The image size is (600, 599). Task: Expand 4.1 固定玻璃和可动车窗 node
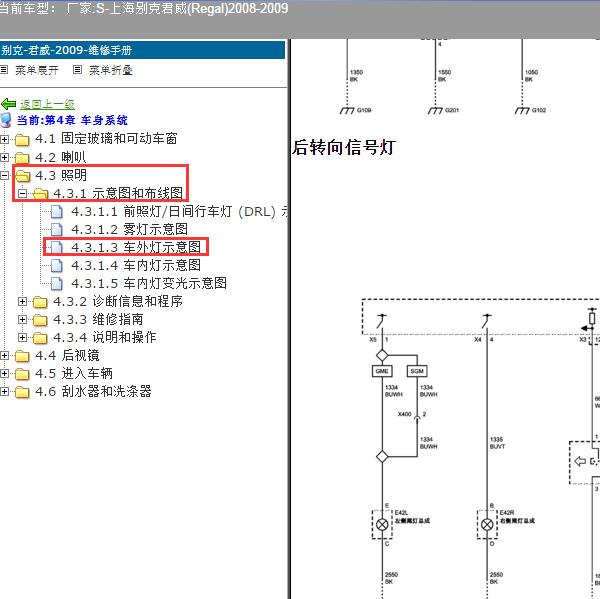point(4,139)
